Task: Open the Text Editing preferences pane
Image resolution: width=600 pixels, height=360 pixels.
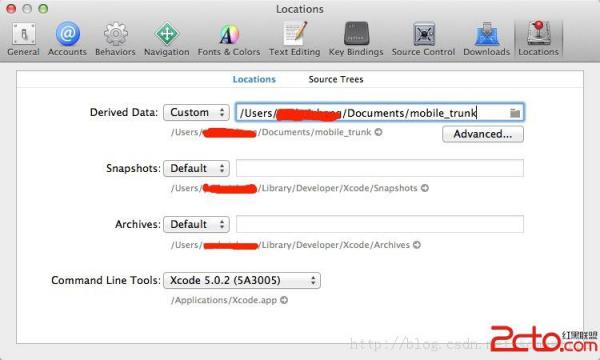Action: 295,39
